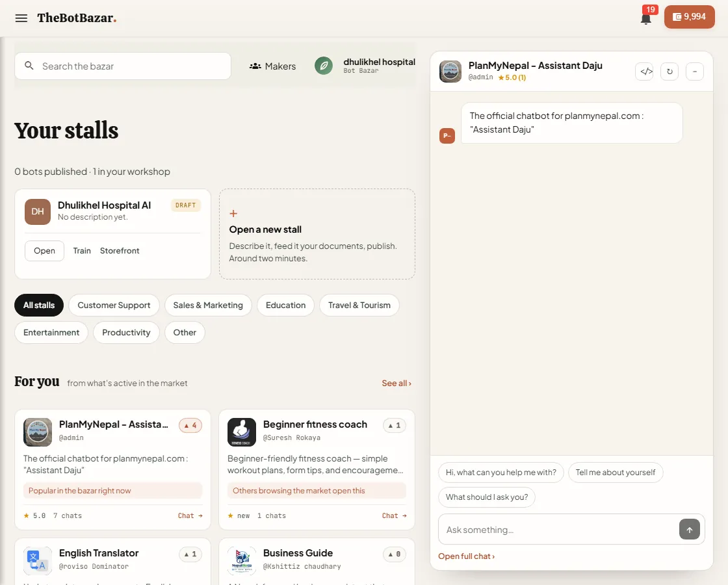Click See all in For you
The image size is (728, 585).
coord(396,383)
